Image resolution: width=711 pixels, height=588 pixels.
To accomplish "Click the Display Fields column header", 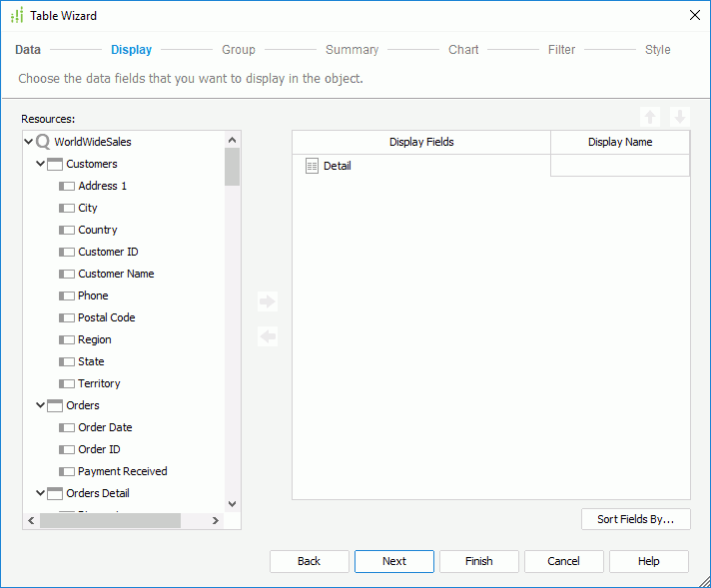I will tap(421, 142).
